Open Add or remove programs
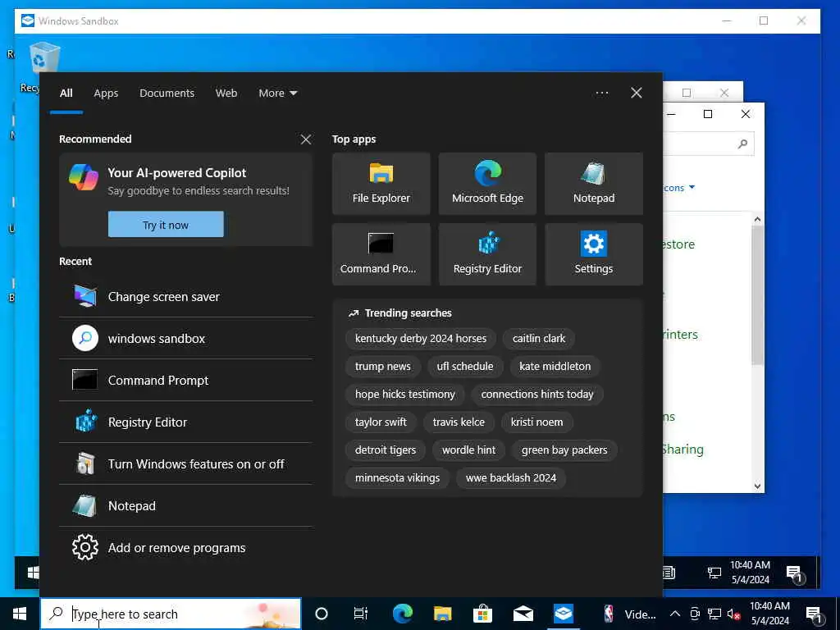The width and height of the screenshot is (840, 630). (186, 547)
